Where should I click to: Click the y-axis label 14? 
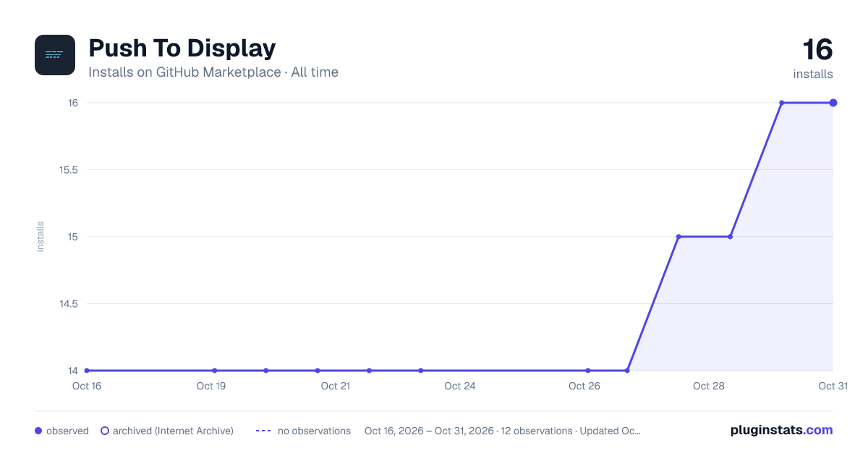tap(73, 371)
